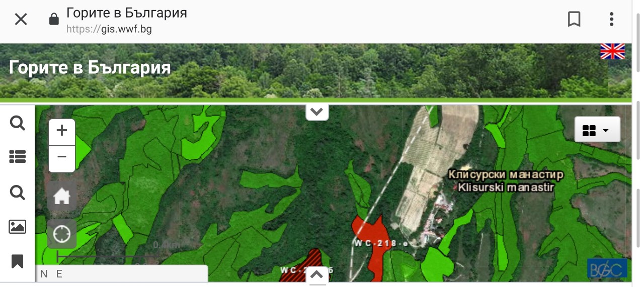Click the second magnifier icon in sidebar
Viewport: 644px width, 287px height.
point(18,192)
